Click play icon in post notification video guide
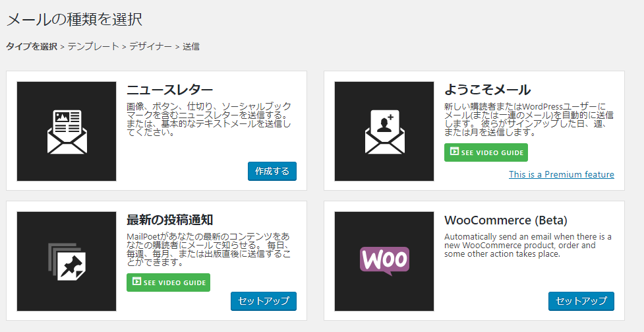This screenshot has height=332, width=644. coord(136,282)
